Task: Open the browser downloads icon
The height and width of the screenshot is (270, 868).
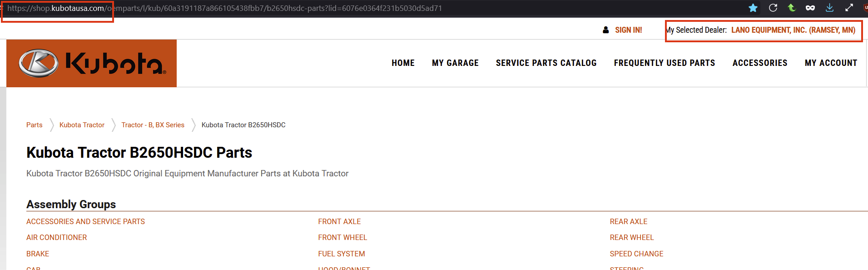Action: click(x=829, y=8)
